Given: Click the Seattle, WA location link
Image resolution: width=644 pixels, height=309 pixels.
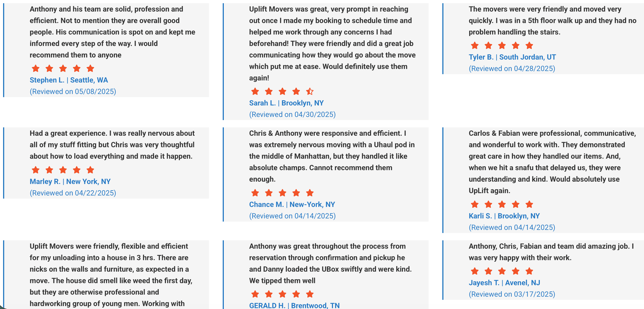Looking at the screenshot, I should coord(89,80).
